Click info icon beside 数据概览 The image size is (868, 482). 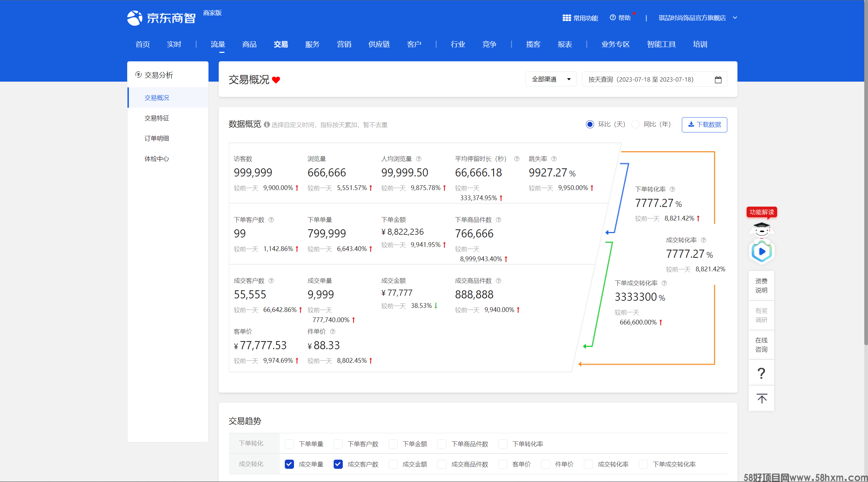(267, 125)
